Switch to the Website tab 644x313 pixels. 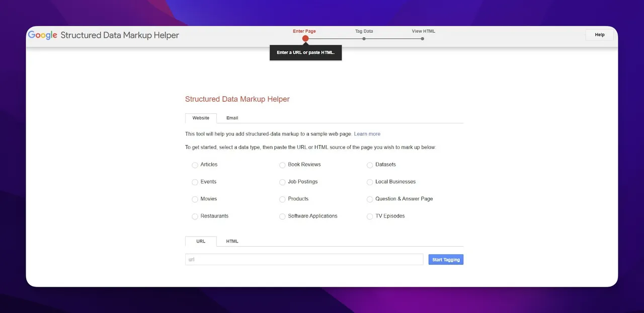201,118
